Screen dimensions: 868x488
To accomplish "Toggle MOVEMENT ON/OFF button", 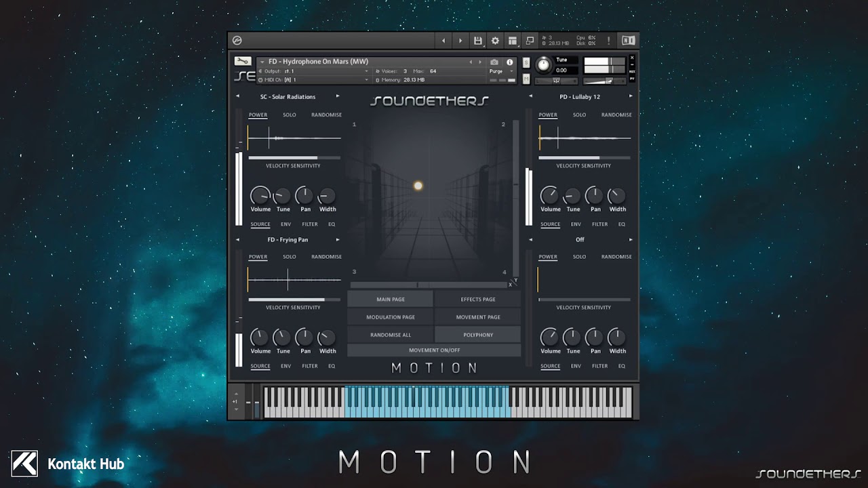I will (x=434, y=350).
